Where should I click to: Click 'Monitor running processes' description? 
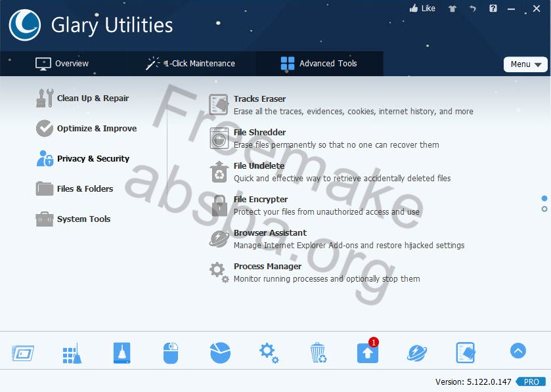click(327, 279)
